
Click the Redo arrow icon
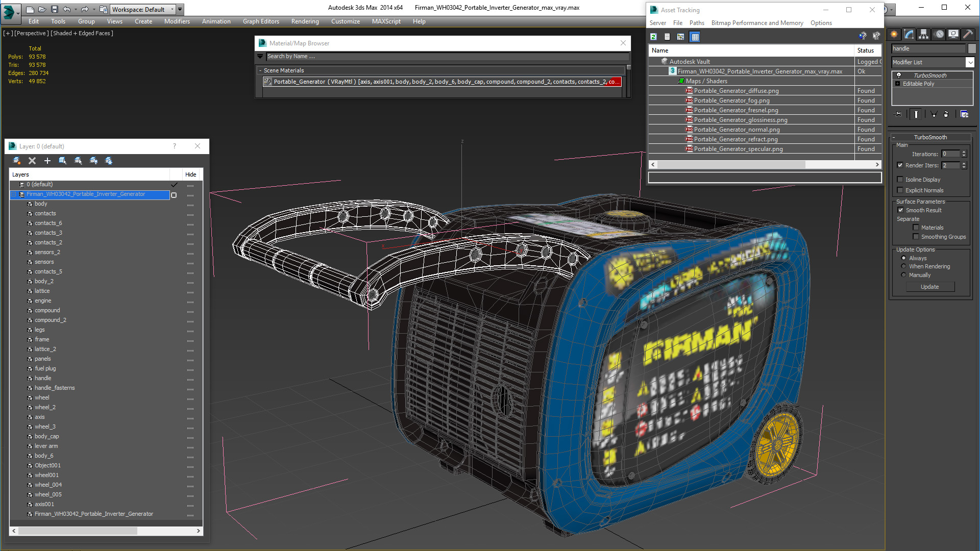coord(85,9)
